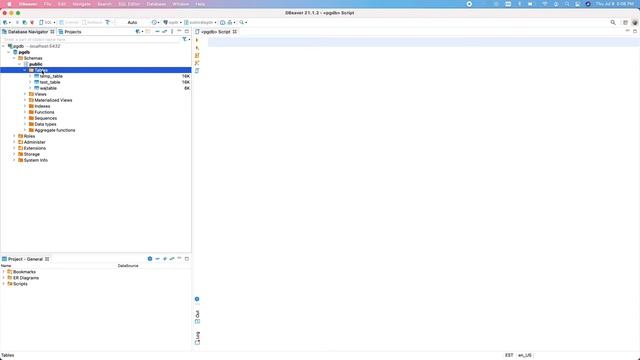This screenshot has height=360, width=640.
Task: Select Aggregate functions folder
Action: point(55,130)
